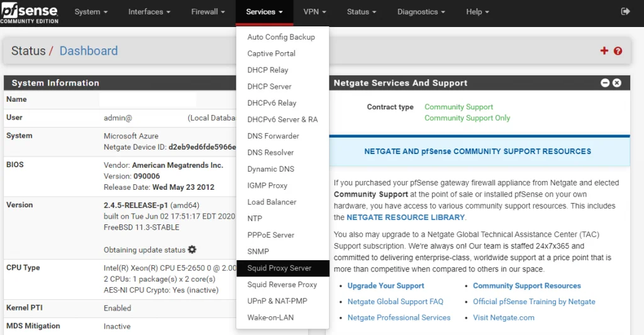Click the American Megatrends Inc. vendor text
Image resolution: width=644 pixels, height=335 pixels.
coord(177,165)
